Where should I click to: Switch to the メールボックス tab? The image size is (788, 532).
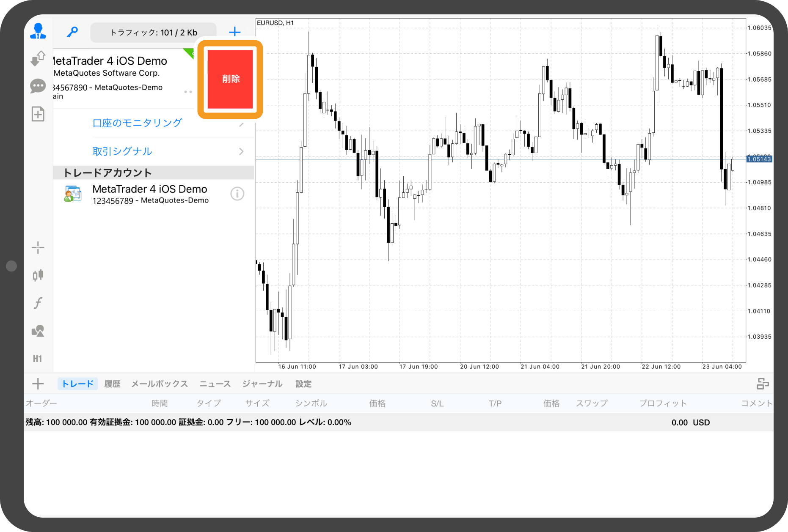160,384
